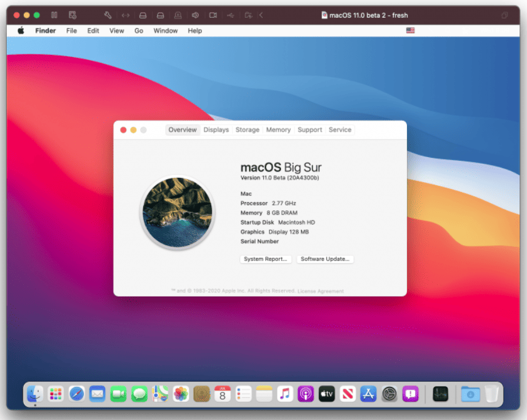The height and width of the screenshot is (420, 527).
Task: Open the Go menu
Action: coord(139,31)
